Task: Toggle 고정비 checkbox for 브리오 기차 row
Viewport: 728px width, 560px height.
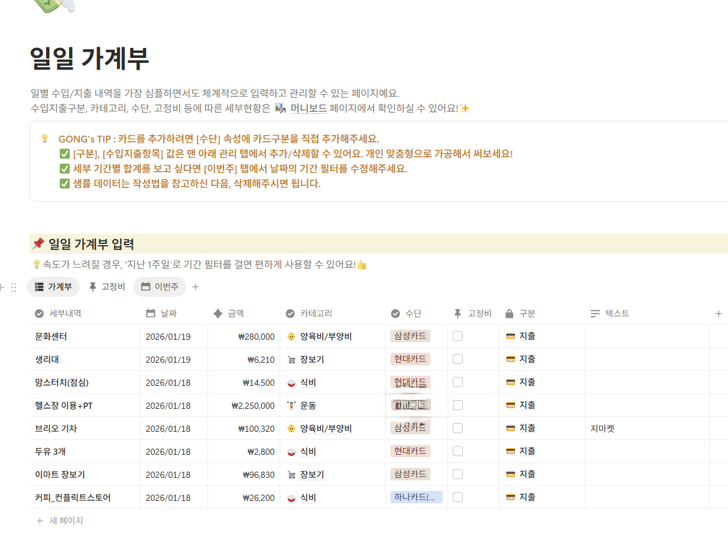Action: pos(458,427)
